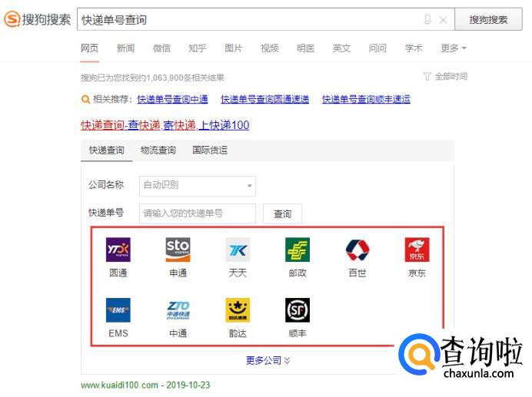Select the 京东 JD logistics icon
The image size is (532, 397).
pos(417,250)
